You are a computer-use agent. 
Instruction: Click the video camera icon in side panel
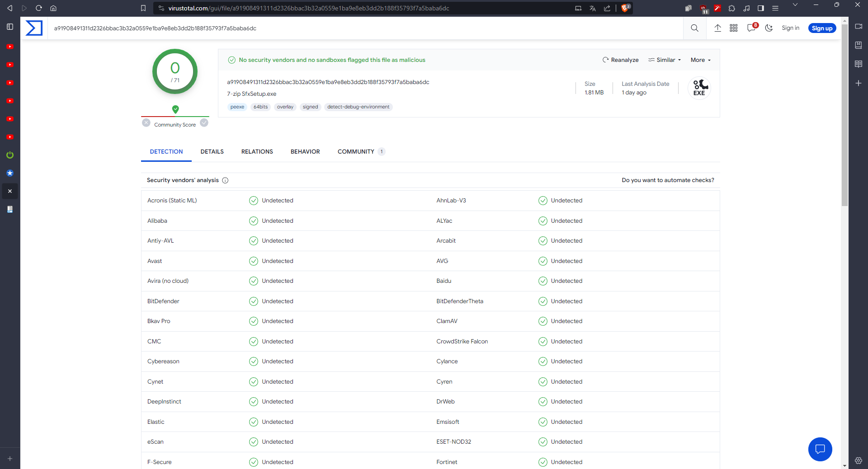pyautogui.click(x=859, y=26)
